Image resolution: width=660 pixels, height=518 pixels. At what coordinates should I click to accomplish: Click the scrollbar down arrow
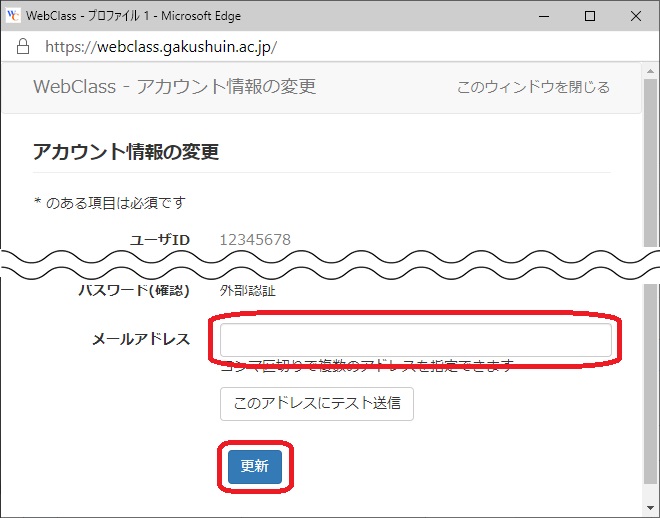[x=651, y=509]
